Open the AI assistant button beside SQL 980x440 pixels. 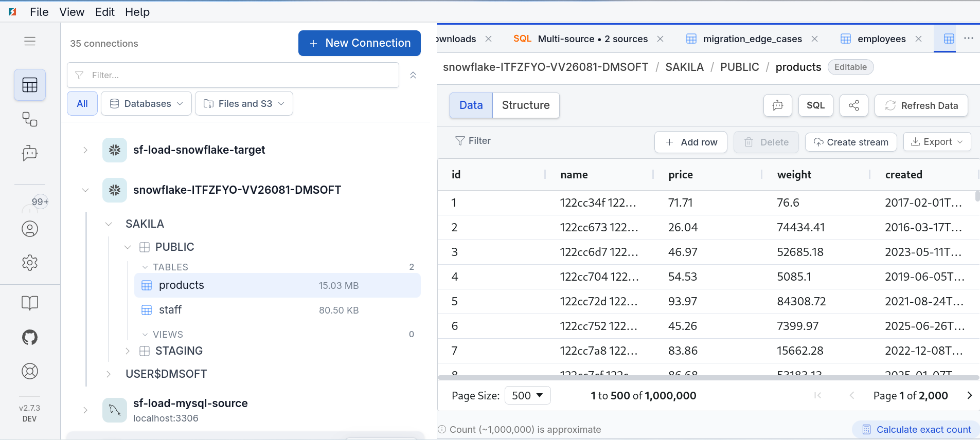coord(777,105)
